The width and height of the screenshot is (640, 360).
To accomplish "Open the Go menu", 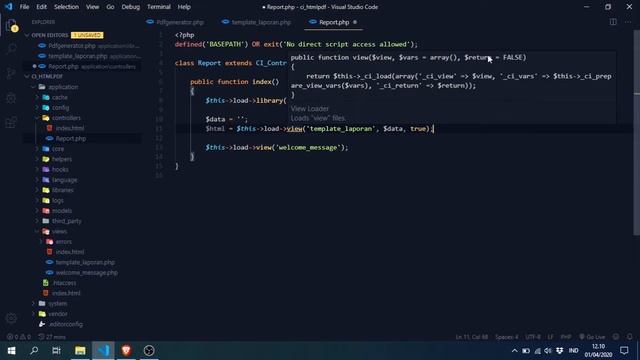I will [110, 7].
